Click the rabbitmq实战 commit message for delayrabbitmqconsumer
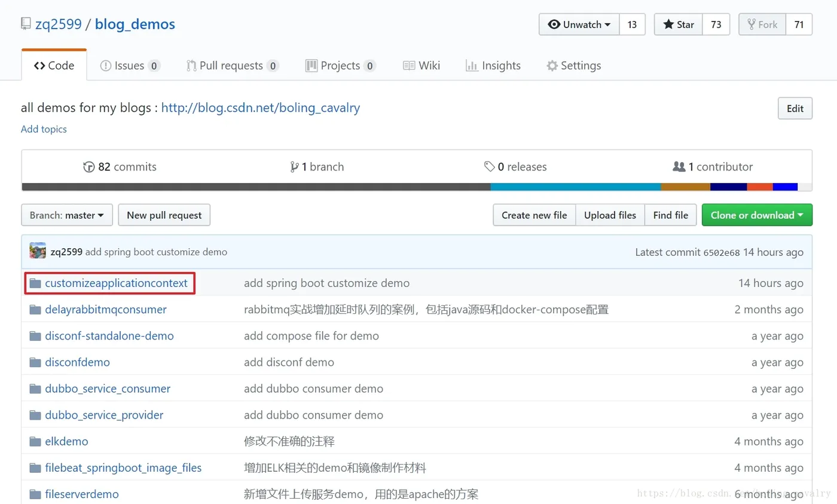Image resolution: width=837 pixels, height=504 pixels. point(426,310)
